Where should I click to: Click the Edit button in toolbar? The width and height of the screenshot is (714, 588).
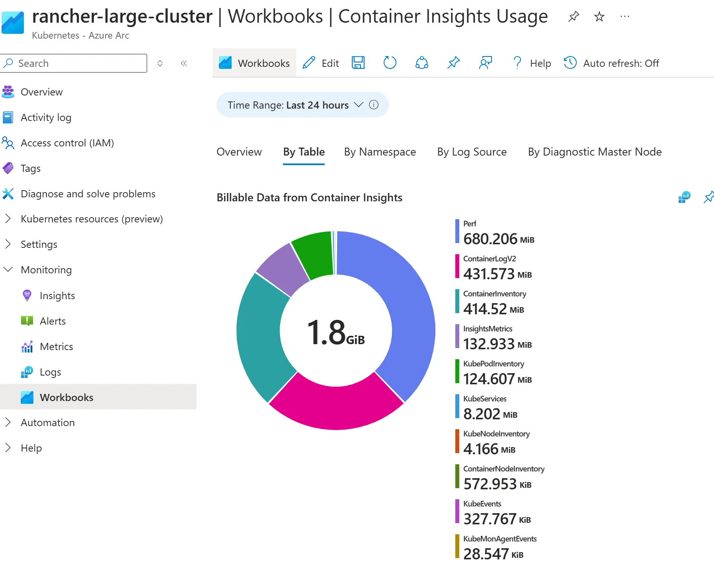(321, 63)
